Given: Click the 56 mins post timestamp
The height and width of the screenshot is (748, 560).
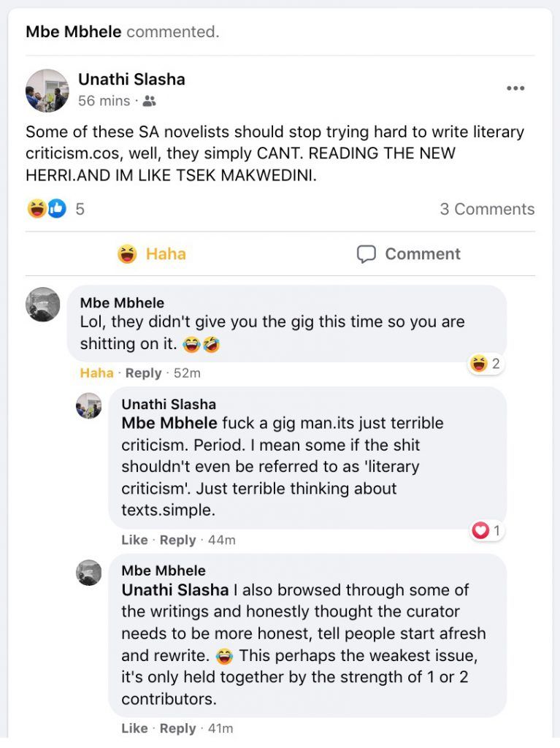Looking at the screenshot, I should [104, 101].
